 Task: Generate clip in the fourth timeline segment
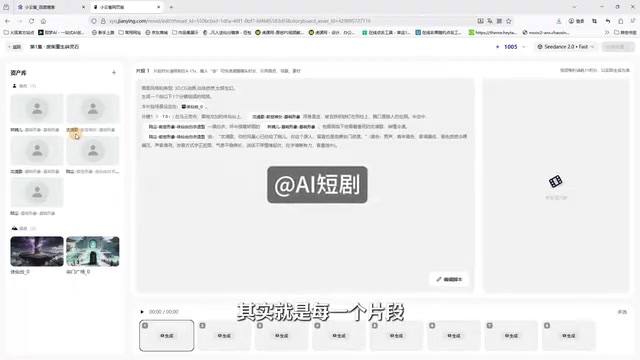pos(339,336)
